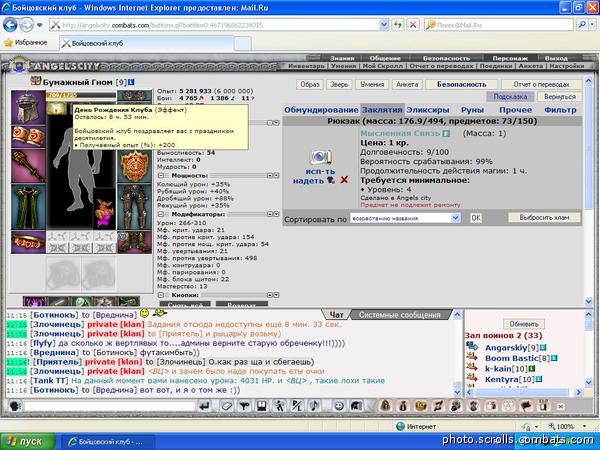Select the equipped mace weapon slot

point(28,166)
